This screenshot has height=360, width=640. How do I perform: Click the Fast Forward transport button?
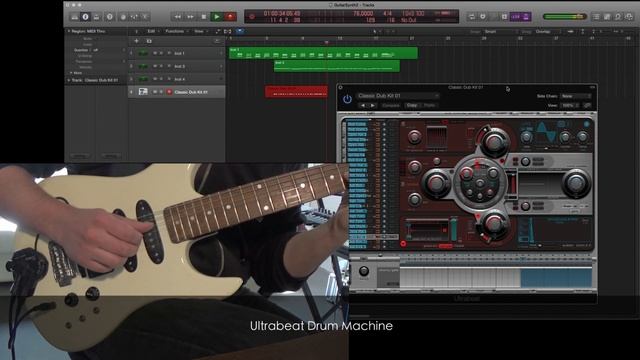(x=190, y=17)
